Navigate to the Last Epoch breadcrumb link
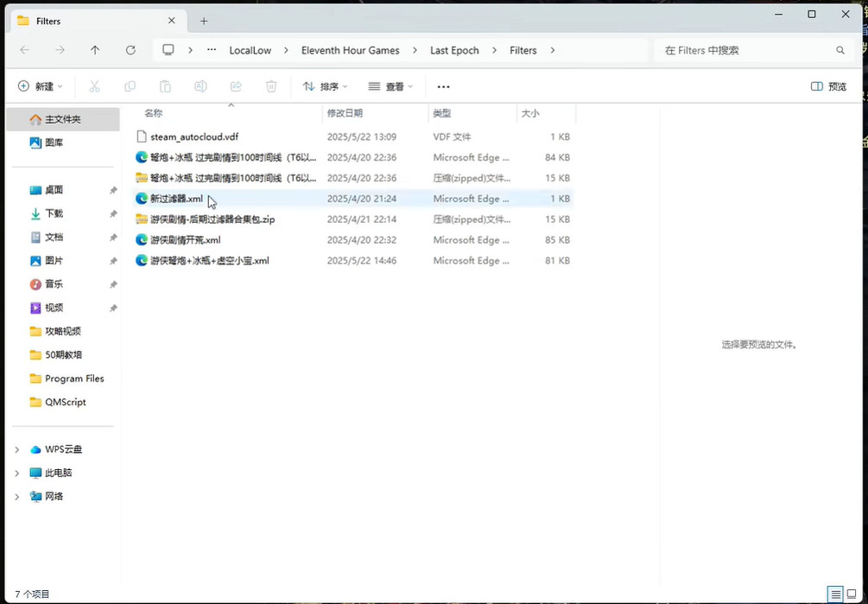 [x=454, y=50]
